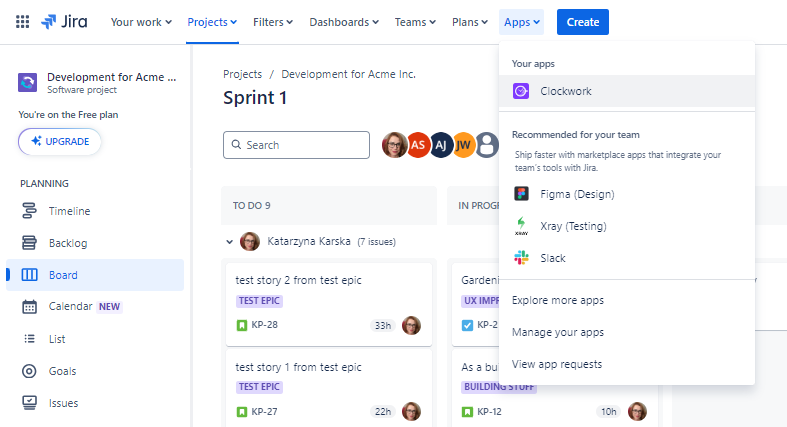This screenshot has height=427, width=787.
Task: Click the Katarzyna Karska swimlane avatar
Action: point(250,241)
